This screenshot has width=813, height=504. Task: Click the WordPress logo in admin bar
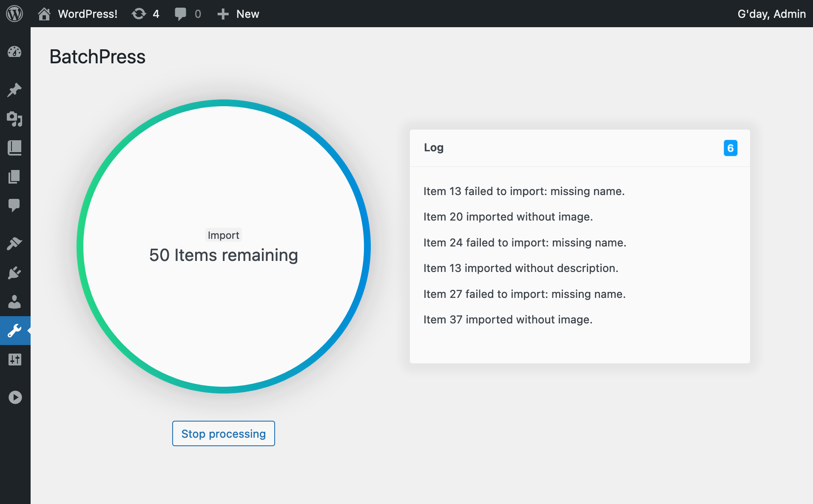(x=14, y=14)
